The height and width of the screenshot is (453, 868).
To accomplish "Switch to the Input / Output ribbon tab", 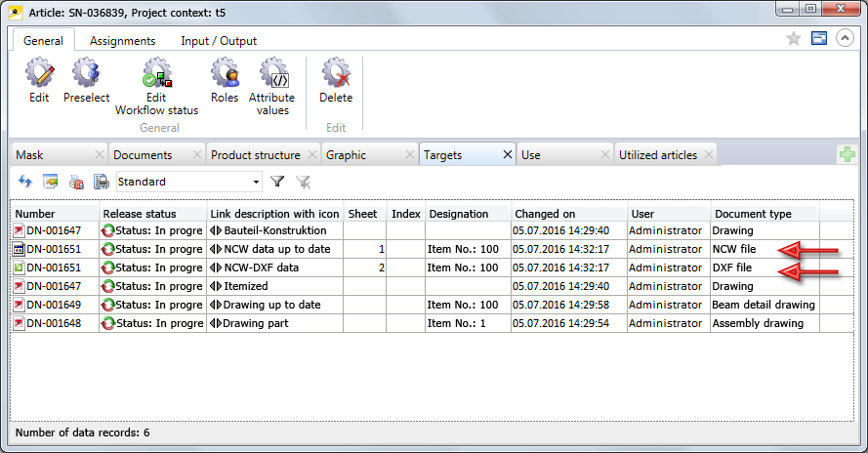I will [219, 41].
